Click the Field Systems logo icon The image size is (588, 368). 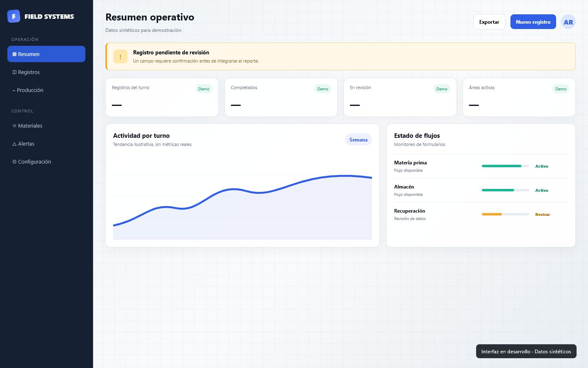pyautogui.click(x=14, y=16)
